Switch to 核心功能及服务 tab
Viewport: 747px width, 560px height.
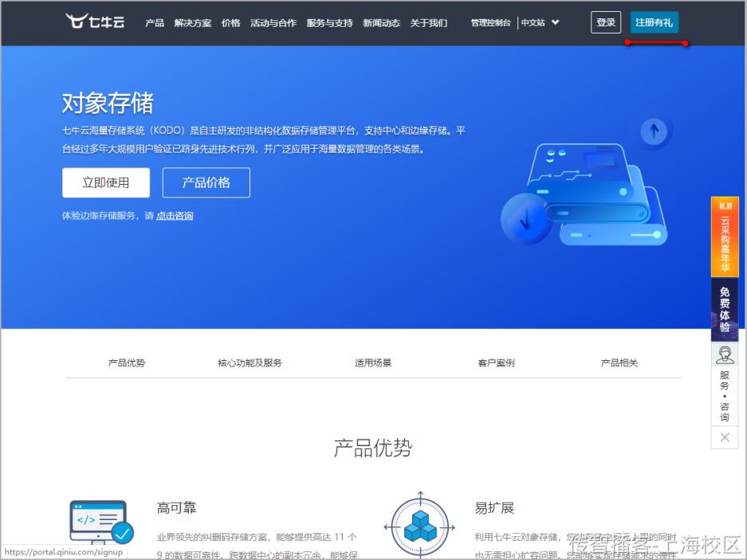pyautogui.click(x=250, y=363)
